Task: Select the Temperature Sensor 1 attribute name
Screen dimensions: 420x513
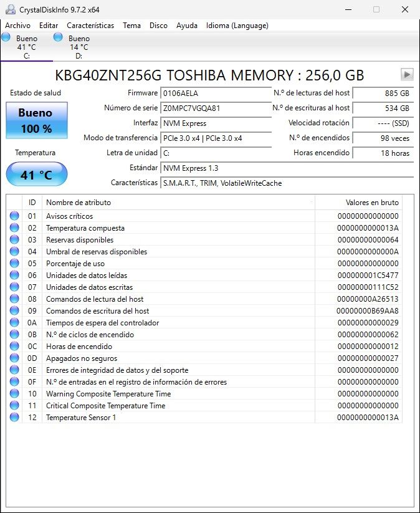Action: 81,418
